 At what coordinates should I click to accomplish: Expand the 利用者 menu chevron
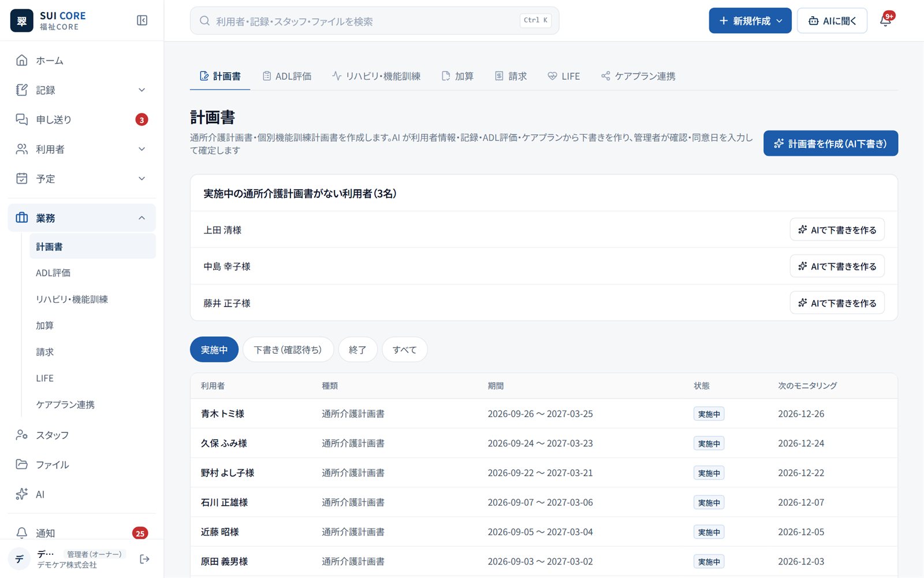(142, 149)
